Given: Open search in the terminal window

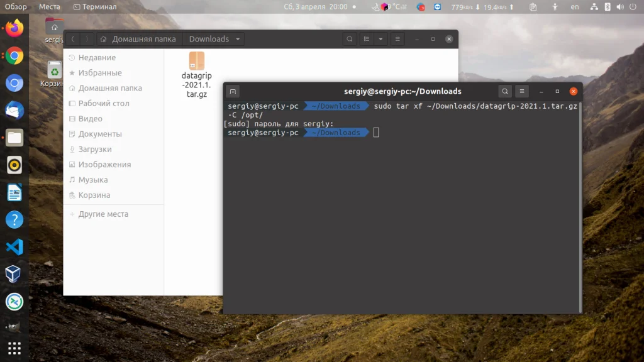Looking at the screenshot, I should click(505, 90).
